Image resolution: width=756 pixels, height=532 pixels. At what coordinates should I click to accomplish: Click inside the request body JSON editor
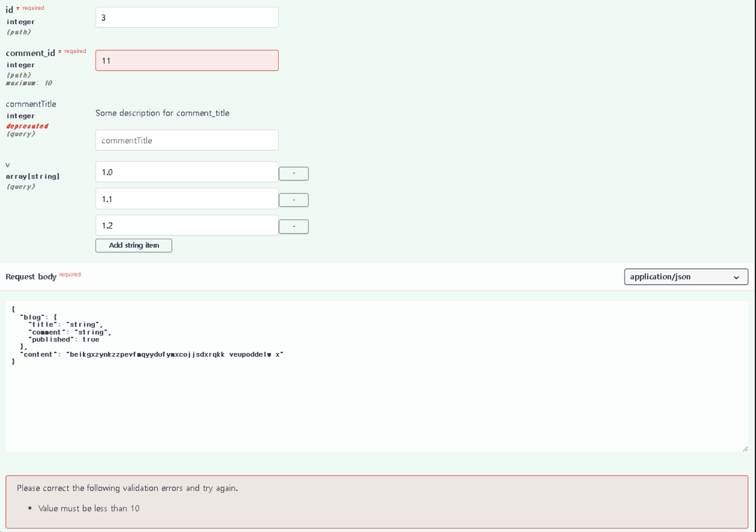click(376, 399)
